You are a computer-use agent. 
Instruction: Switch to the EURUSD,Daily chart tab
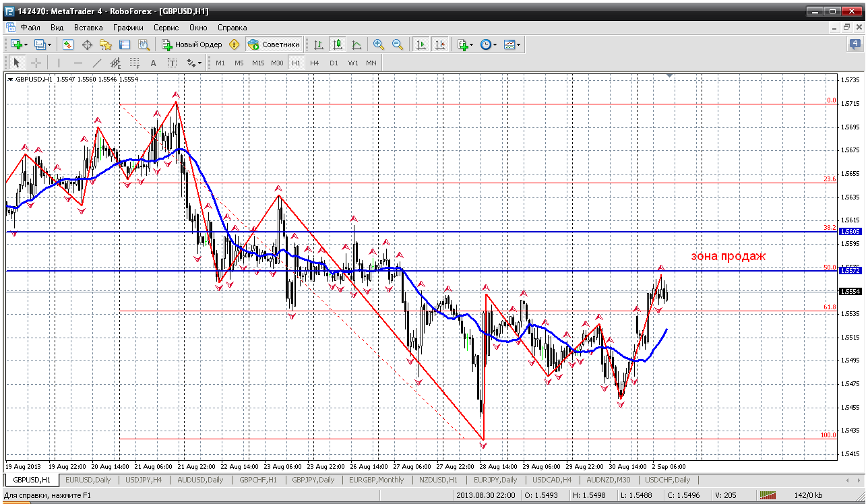coord(88,480)
